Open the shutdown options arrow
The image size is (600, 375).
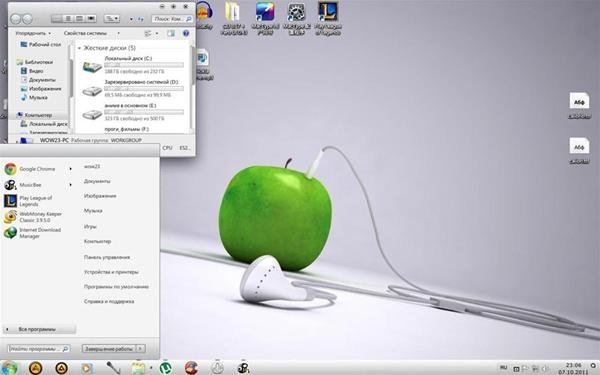tap(140, 349)
